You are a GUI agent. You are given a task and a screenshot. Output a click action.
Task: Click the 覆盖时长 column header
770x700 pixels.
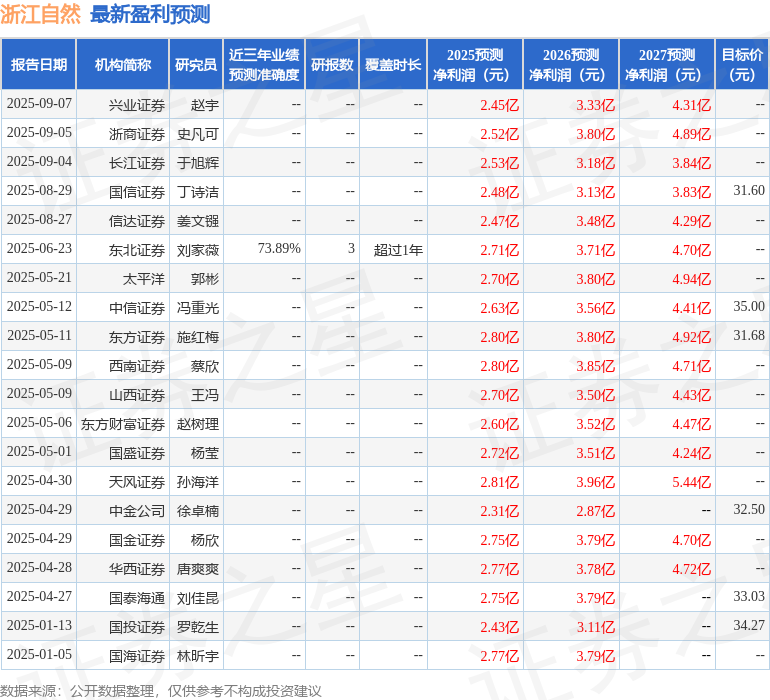[393, 64]
